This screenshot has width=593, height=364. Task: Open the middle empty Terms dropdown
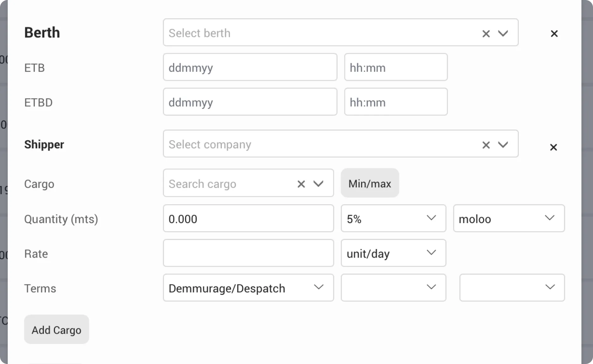click(x=393, y=288)
